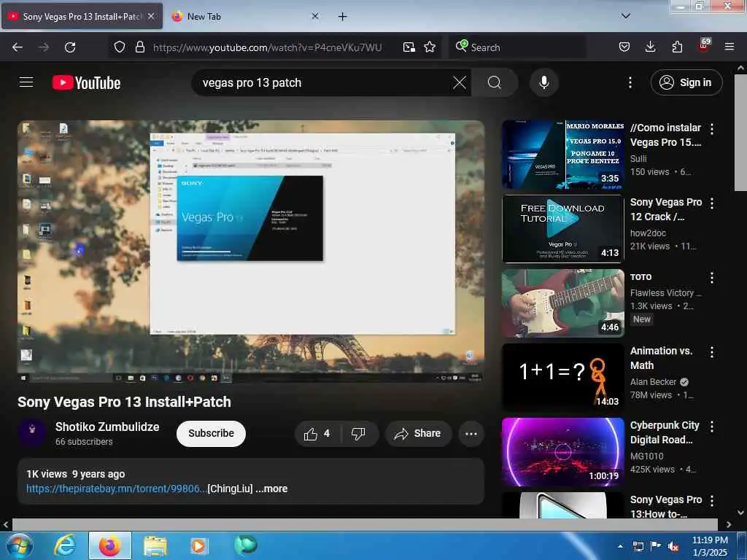
Task: Open the Firefox extensions puzzle icon
Action: [677, 47]
